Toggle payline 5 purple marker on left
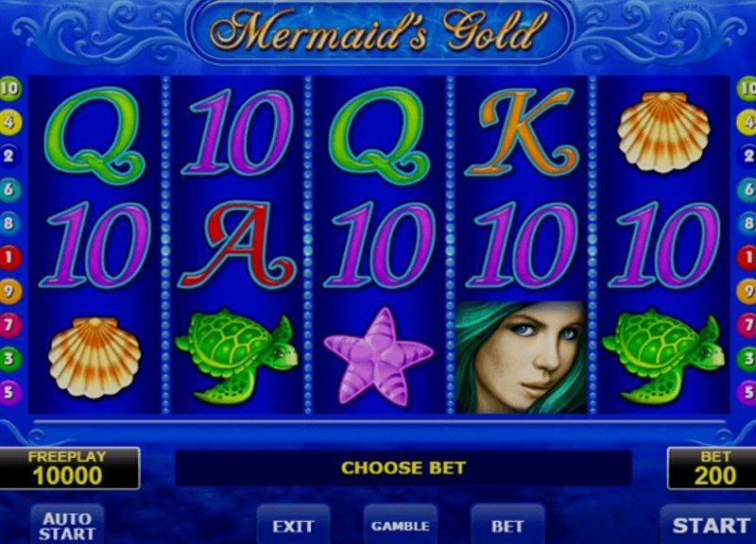 [x=9, y=392]
